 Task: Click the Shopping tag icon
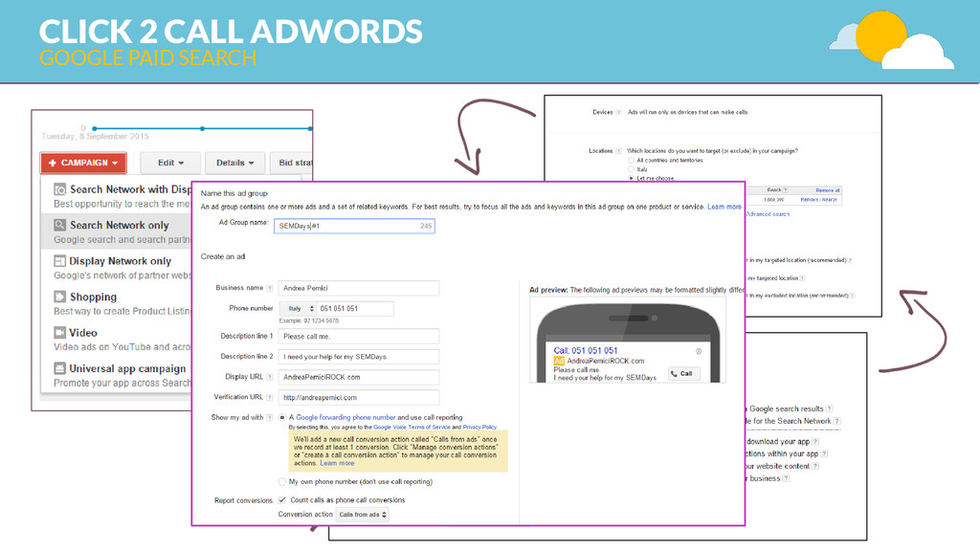tap(59, 297)
